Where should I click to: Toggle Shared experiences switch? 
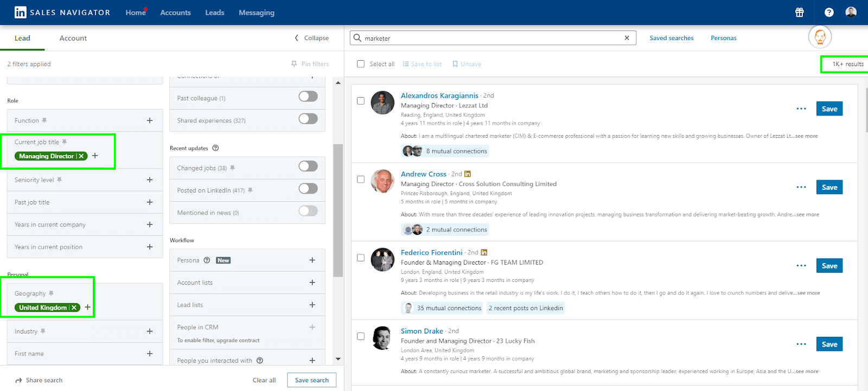click(x=308, y=119)
